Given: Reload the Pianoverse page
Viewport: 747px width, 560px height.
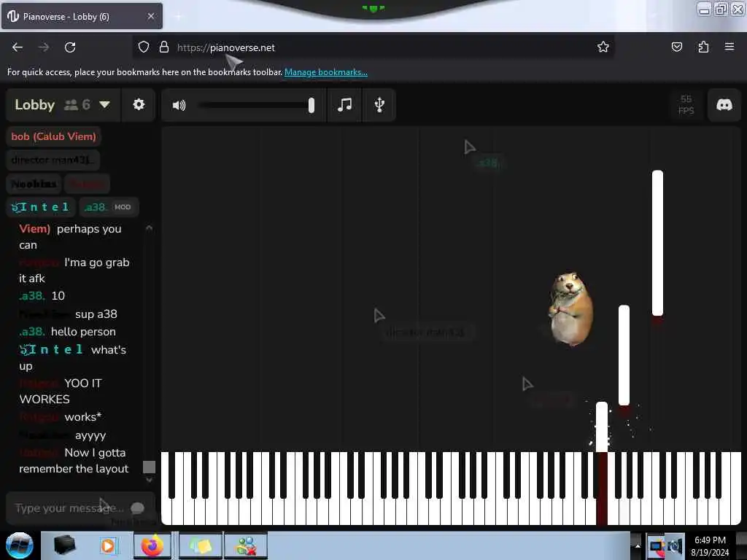Looking at the screenshot, I should pos(70,47).
